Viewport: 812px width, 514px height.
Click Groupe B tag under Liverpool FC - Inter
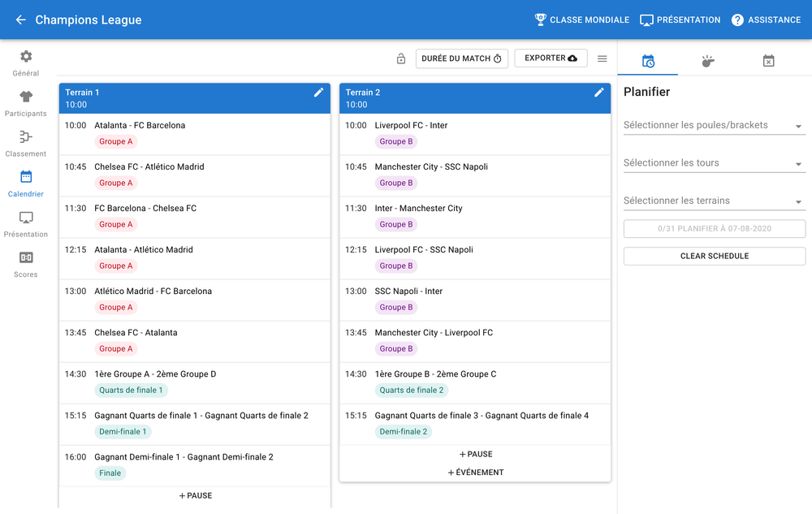(396, 142)
